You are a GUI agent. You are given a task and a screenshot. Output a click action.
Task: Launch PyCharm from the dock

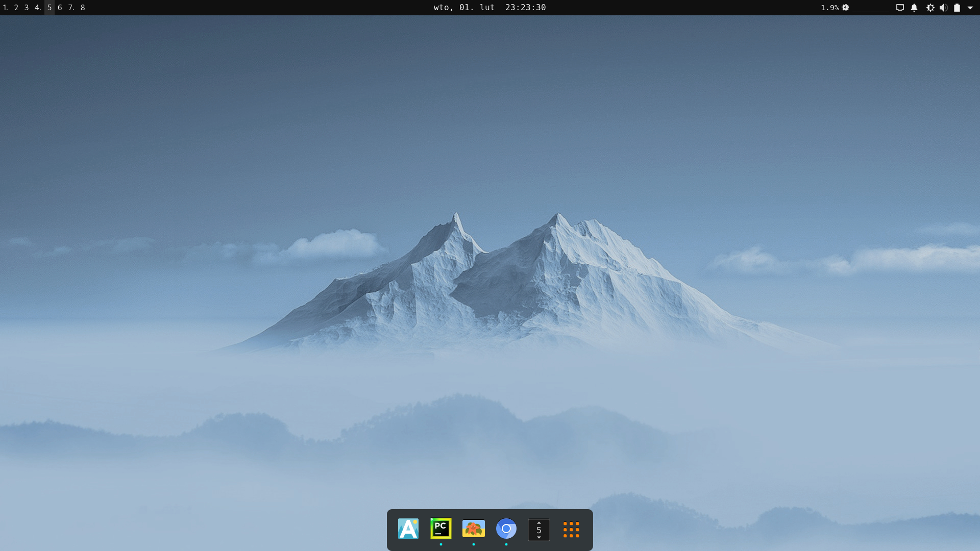[440, 529]
